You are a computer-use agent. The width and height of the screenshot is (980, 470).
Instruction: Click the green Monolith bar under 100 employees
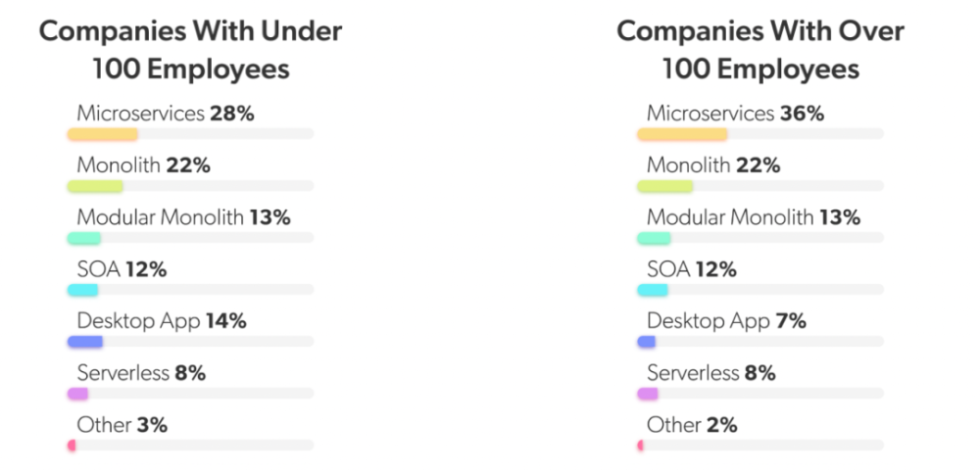(x=95, y=186)
